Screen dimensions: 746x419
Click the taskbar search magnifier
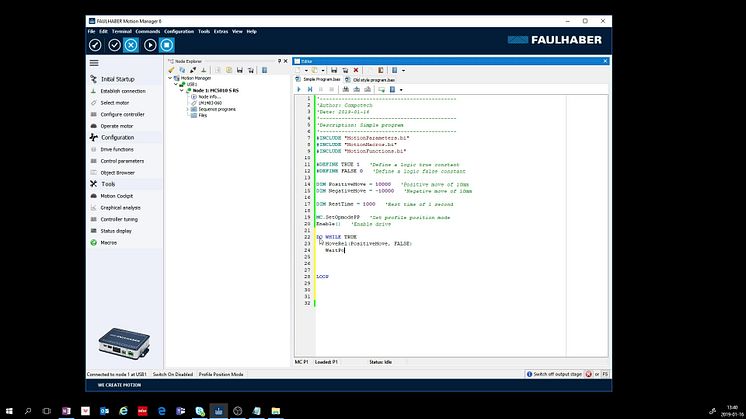coord(28,411)
